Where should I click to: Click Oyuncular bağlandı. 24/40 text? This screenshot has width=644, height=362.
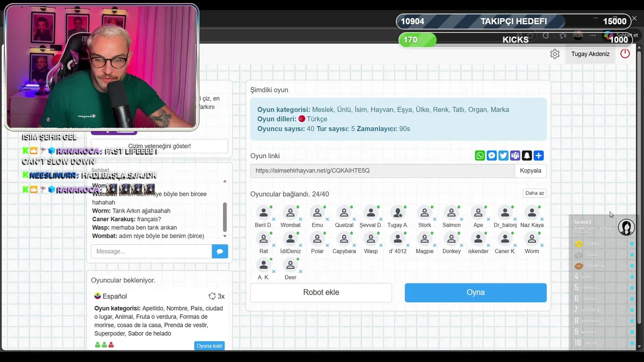tap(290, 194)
